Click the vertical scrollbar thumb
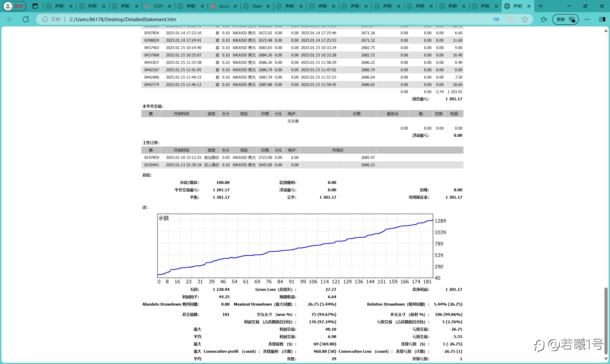 pos(606,321)
